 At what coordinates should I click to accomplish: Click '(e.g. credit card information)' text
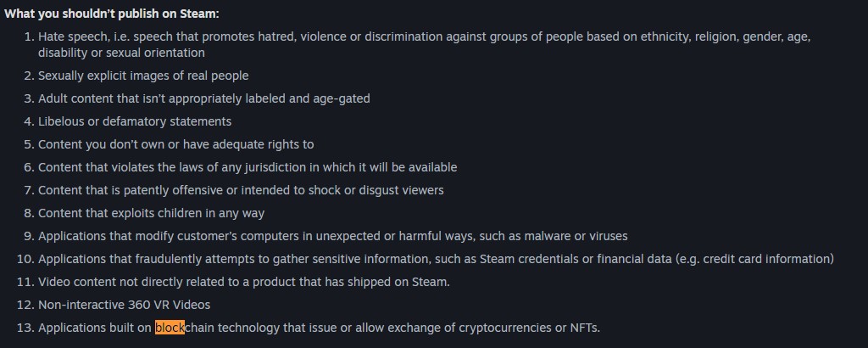(x=754, y=259)
